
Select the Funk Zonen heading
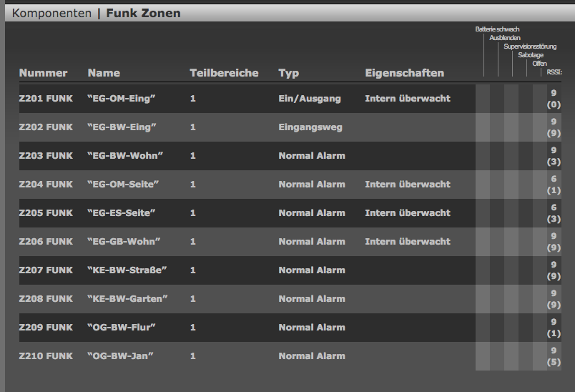143,13
